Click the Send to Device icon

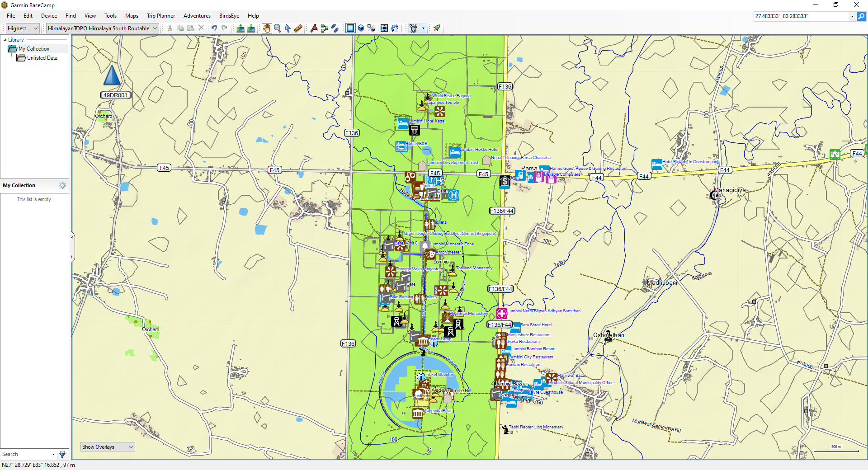click(x=241, y=28)
